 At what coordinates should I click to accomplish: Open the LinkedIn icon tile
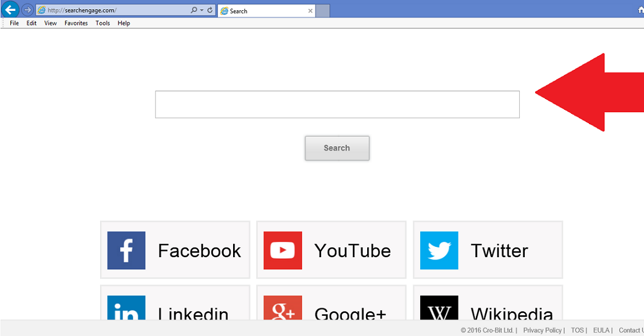pyautogui.click(x=126, y=308)
